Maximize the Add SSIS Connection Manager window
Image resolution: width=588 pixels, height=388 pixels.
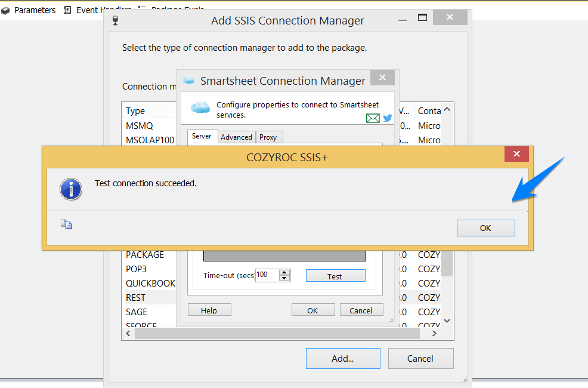tap(423, 17)
